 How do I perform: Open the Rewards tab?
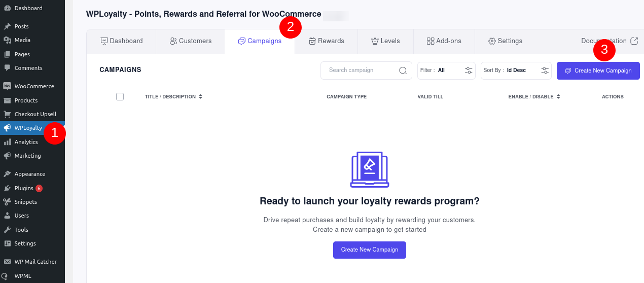(327, 41)
